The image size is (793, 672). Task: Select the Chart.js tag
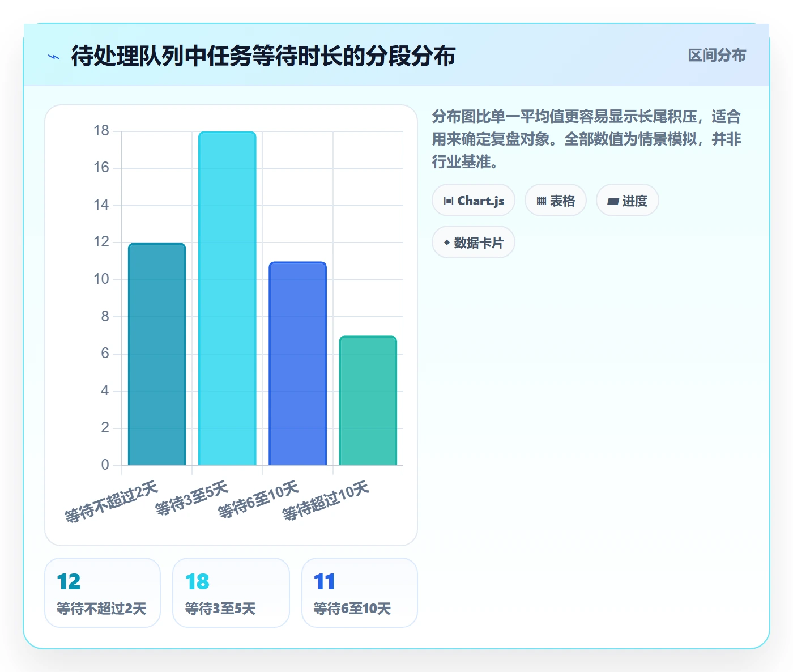474,201
